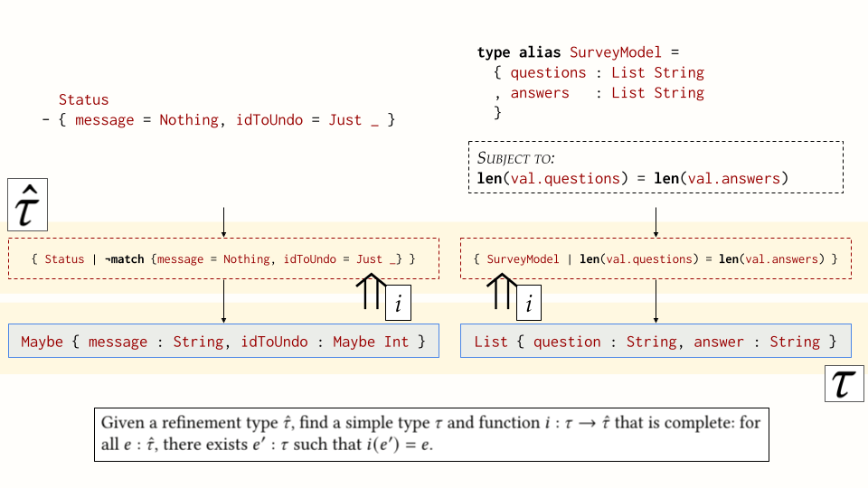The height and width of the screenshot is (488, 868).
Task: Click the arrow pointing to the Maybe box
Action: pyautogui.click(x=223, y=301)
